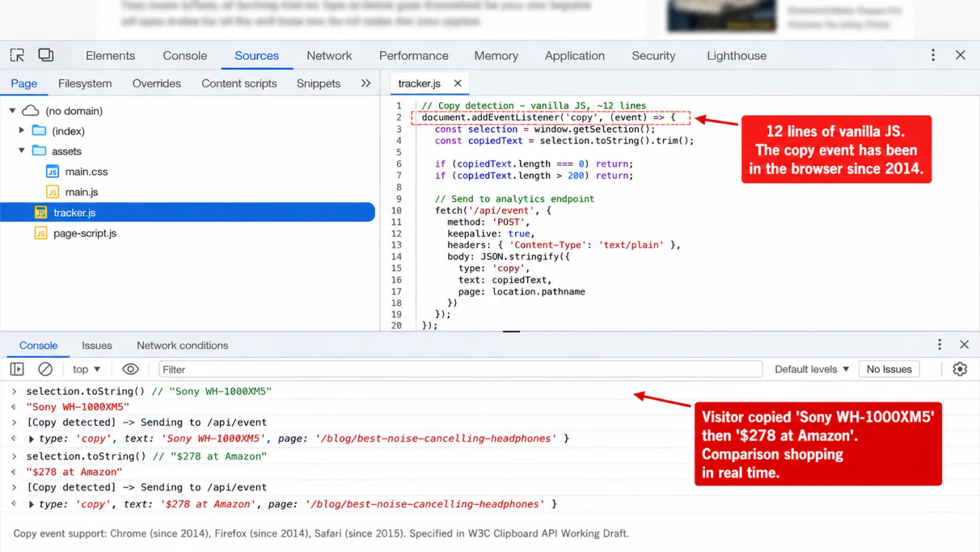Activate the inspect element picker icon
The image size is (980, 552).
click(x=17, y=55)
